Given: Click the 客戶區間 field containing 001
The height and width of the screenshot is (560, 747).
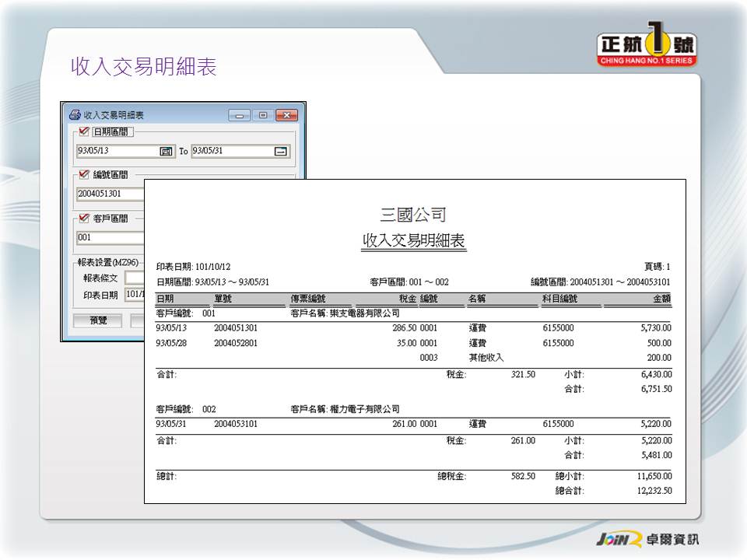Looking at the screenshot, I should click(109, 237).
